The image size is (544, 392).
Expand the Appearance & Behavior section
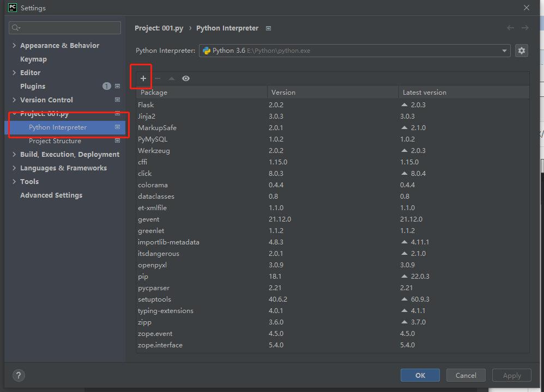[14, 46]
